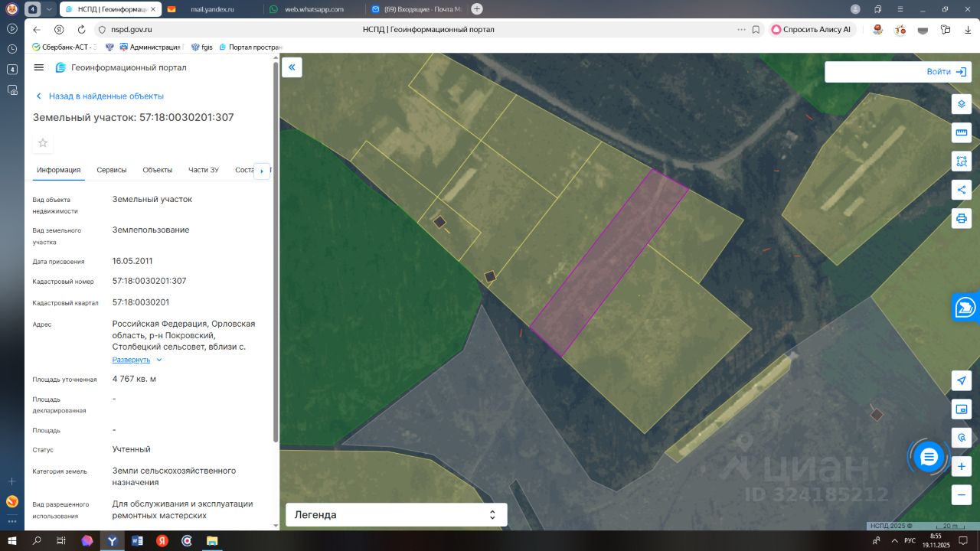Open a new browser tab
Viewport: 980px width, 551px height.
click(x=477, y=9)
